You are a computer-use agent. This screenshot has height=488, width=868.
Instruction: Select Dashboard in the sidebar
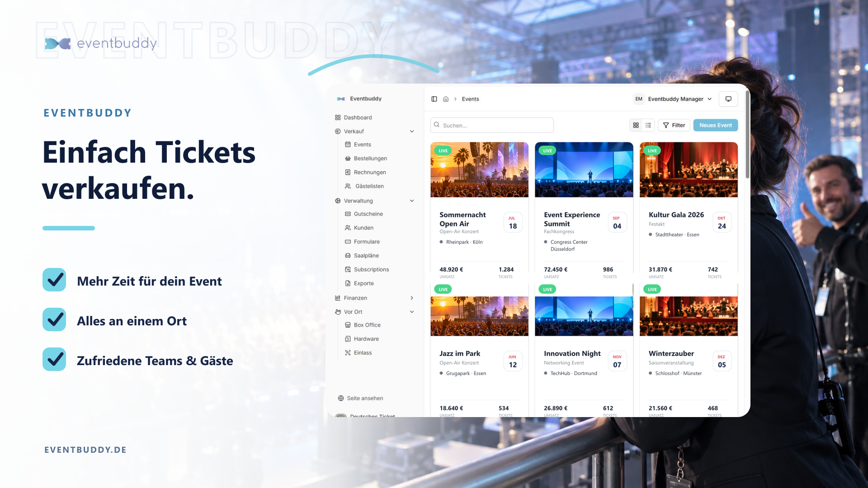coord(357,117)
